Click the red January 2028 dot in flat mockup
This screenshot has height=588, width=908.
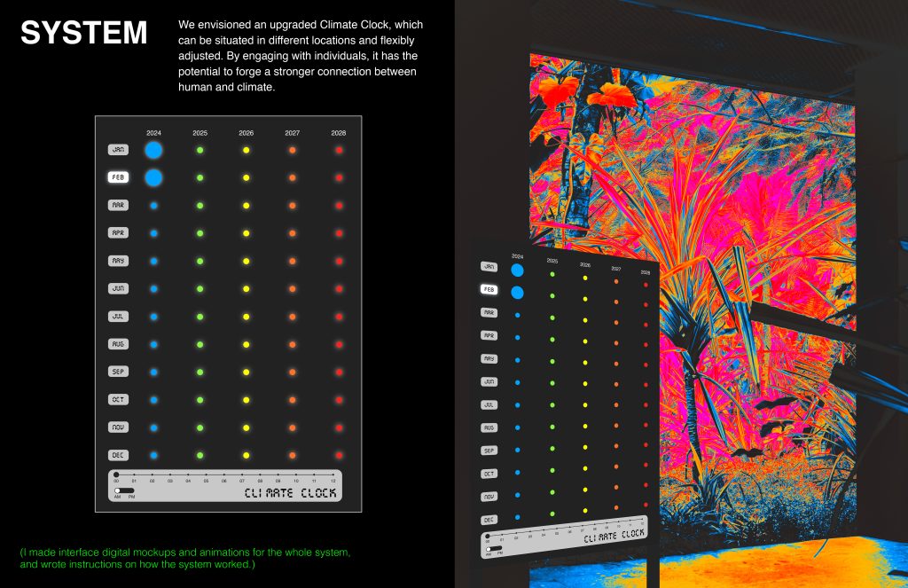point(339,151)
